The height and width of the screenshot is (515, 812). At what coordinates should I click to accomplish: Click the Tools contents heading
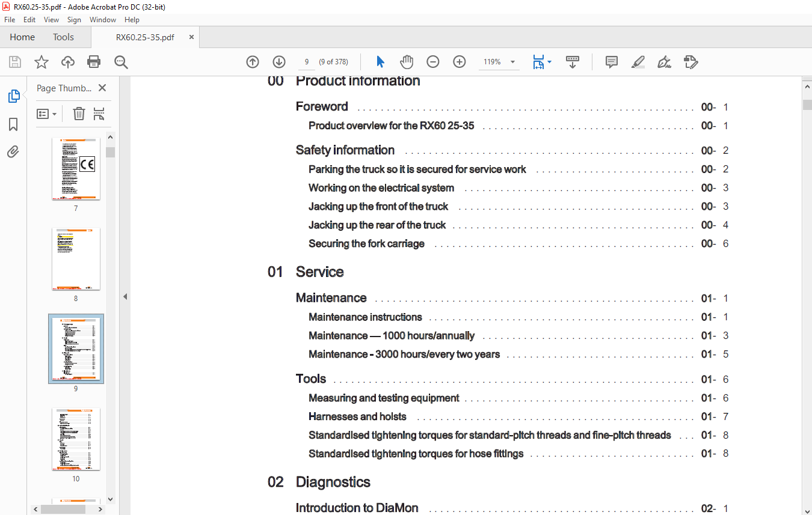(311, 379)
